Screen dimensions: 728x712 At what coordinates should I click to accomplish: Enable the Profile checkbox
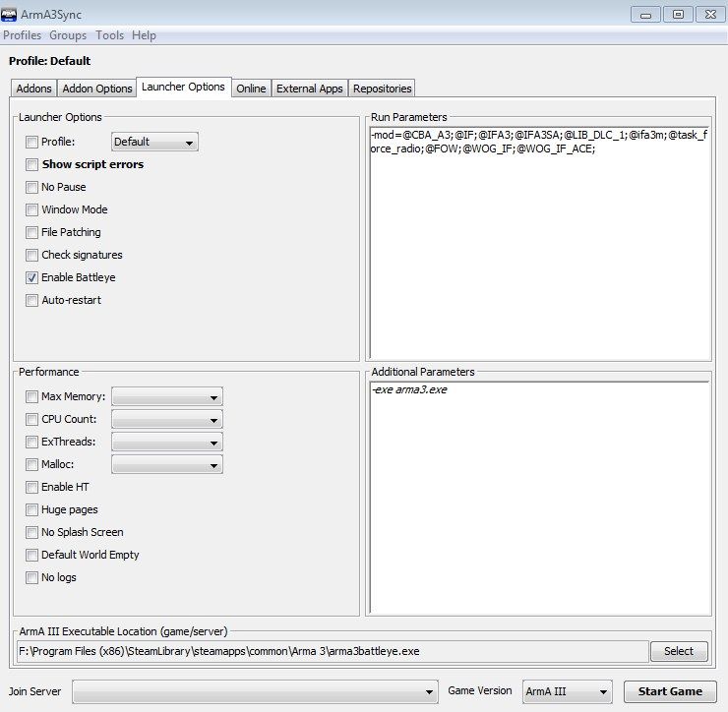(x=31, y=142)
